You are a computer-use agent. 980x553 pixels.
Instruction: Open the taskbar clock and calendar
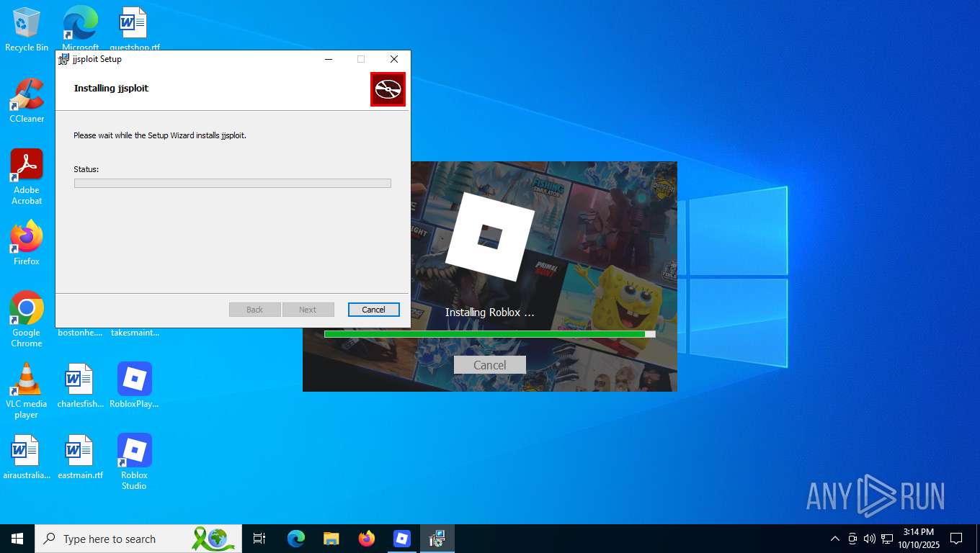pos(919,539)
